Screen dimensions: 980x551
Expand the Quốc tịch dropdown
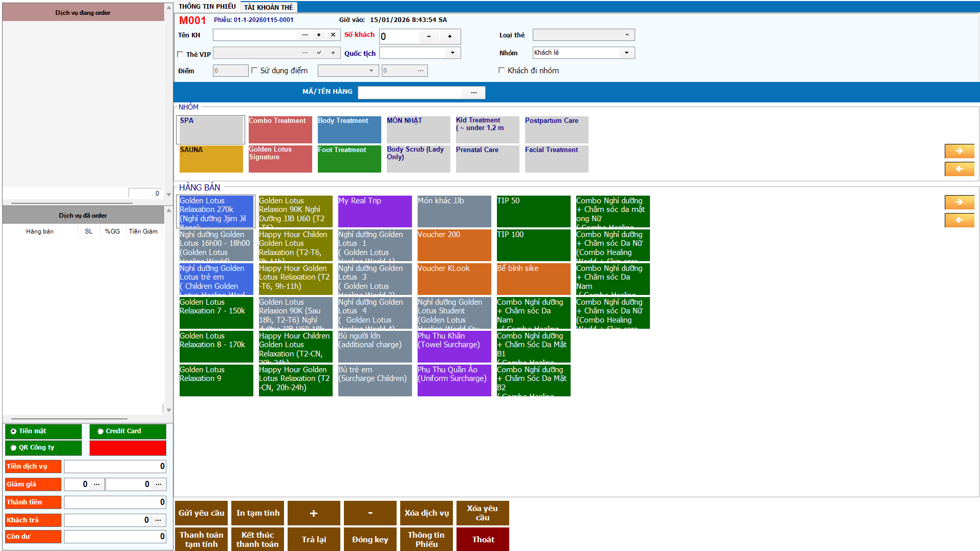[x=452, y=53]
